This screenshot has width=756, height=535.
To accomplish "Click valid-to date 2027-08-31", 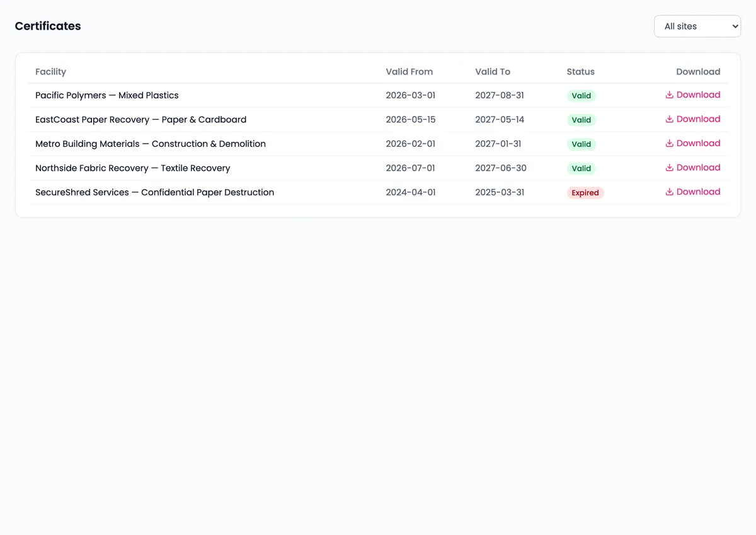I will click(500, 95).
